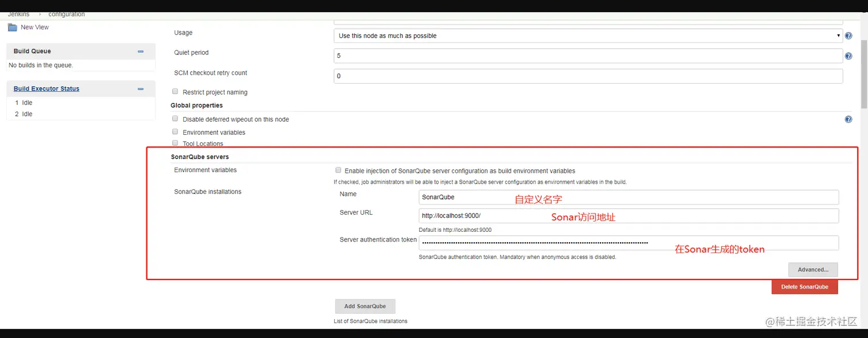Click the "SonarQube servers" heading

tap(200, 157)
